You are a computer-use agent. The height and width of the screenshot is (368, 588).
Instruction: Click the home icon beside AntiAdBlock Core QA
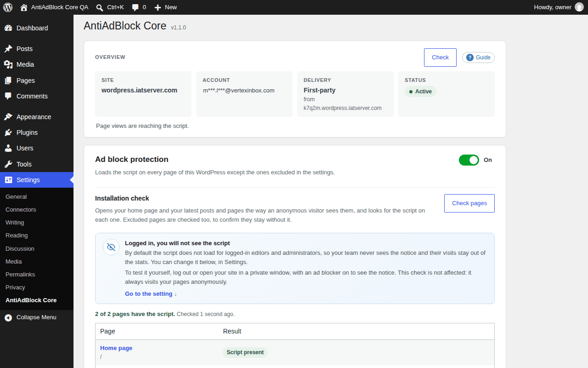[x=24, y=7]
